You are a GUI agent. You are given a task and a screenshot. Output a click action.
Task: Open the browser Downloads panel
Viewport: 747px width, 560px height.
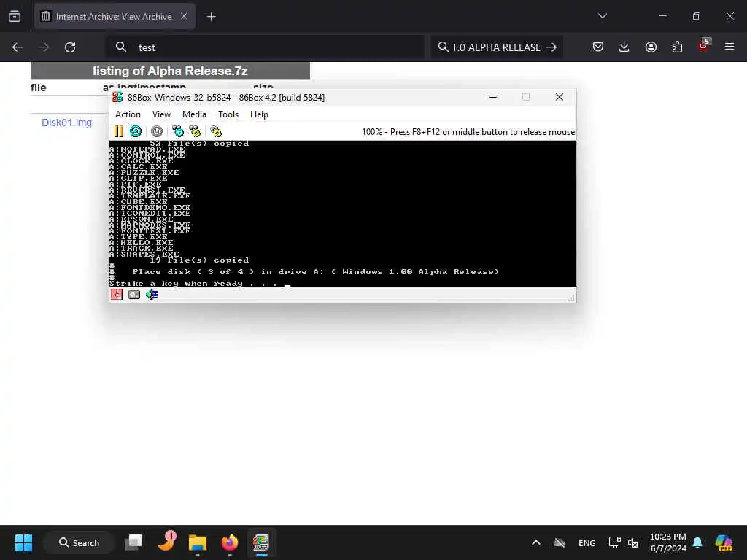[x=624, y=47]
